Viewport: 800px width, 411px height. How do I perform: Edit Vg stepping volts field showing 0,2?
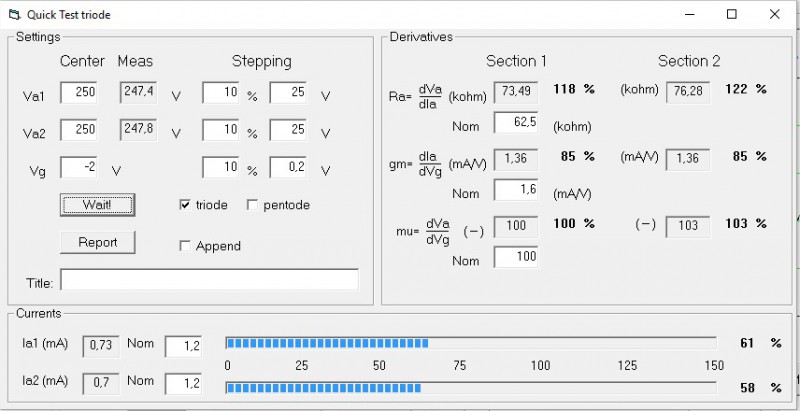pyautogui.click(x=288, y=168)
